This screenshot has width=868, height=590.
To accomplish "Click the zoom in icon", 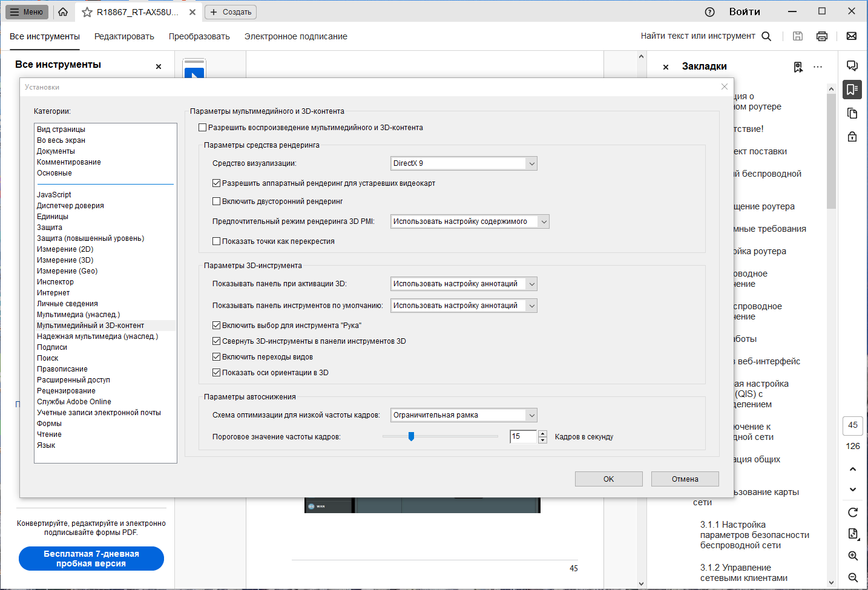I will 853,556.
